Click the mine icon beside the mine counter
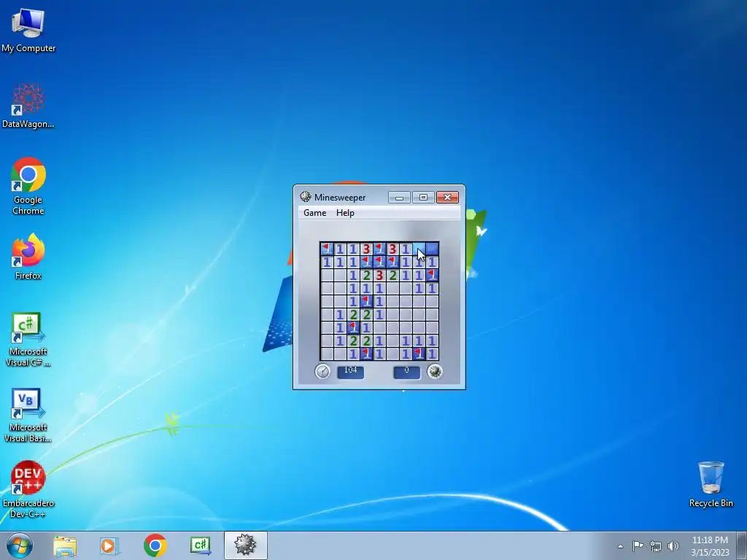747x560 pixels. (435, 371)
